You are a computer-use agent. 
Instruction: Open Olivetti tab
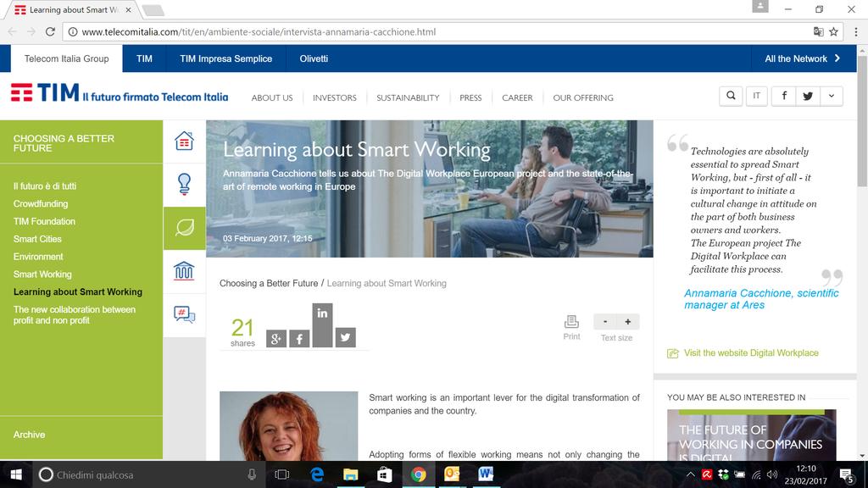[314, 58]
